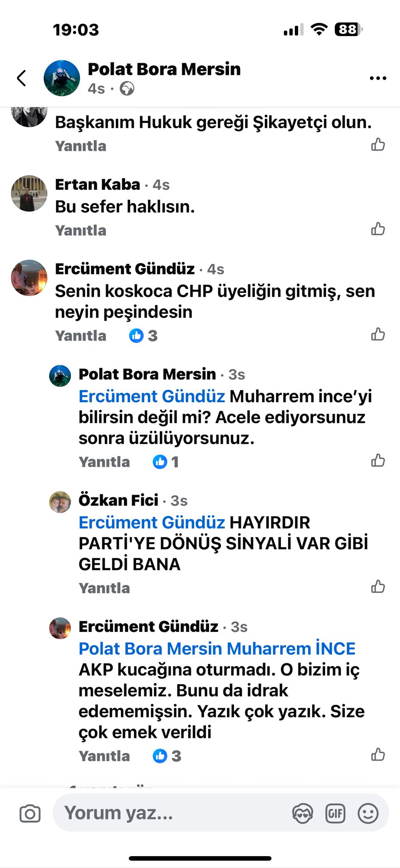Like Ertan Kaba's comment
400x868 pixels.
(378, 229)
